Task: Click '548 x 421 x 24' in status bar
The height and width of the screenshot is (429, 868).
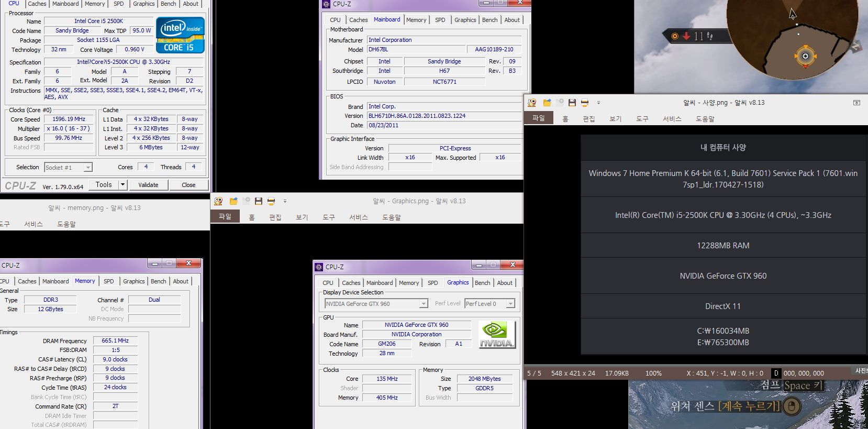Action: tap(573, 373)
